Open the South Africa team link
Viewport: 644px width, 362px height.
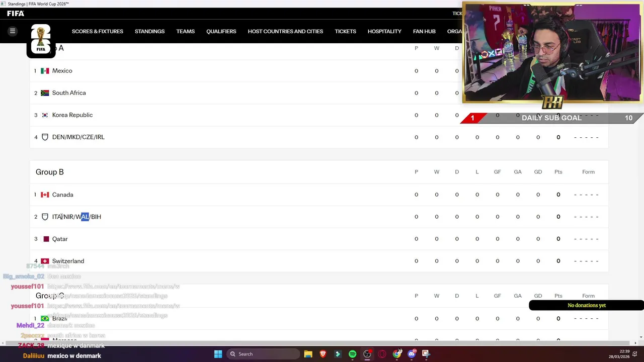coord(69,93)
